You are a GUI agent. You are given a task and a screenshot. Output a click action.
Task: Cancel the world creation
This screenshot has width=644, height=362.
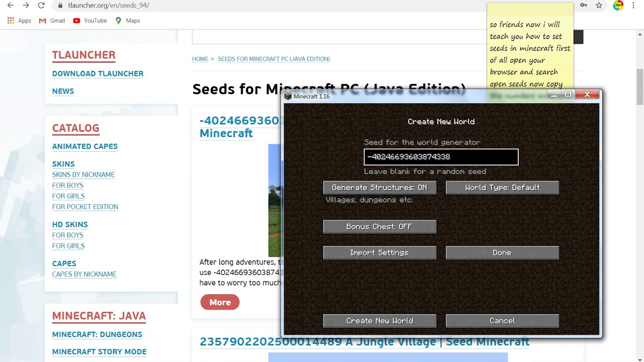click(502, 321)
